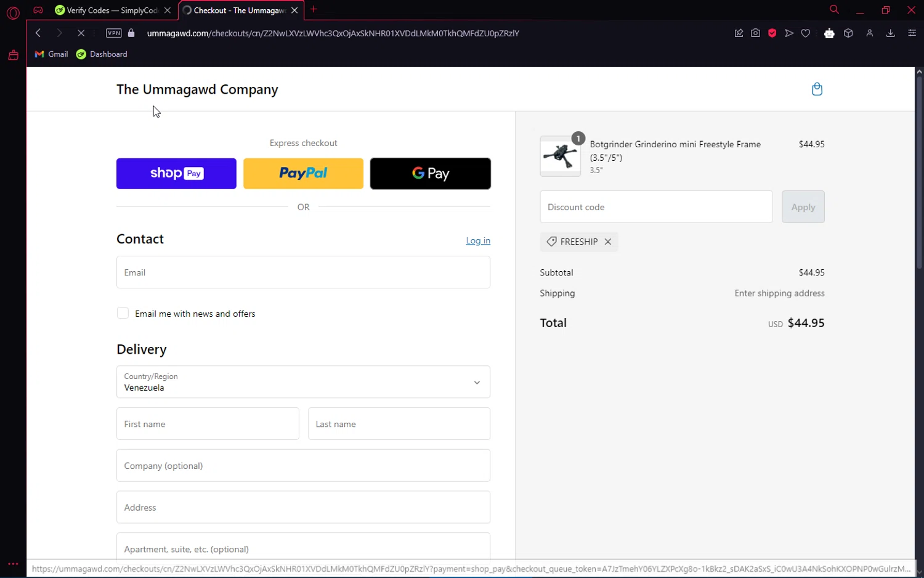Click the browser address bar URL

point(333,33)
